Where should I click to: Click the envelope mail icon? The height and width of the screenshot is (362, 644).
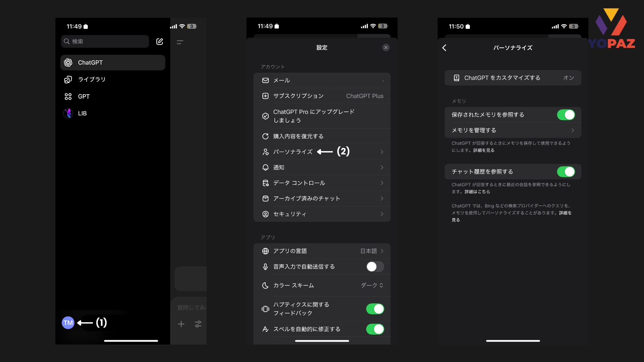coord(265,80)
